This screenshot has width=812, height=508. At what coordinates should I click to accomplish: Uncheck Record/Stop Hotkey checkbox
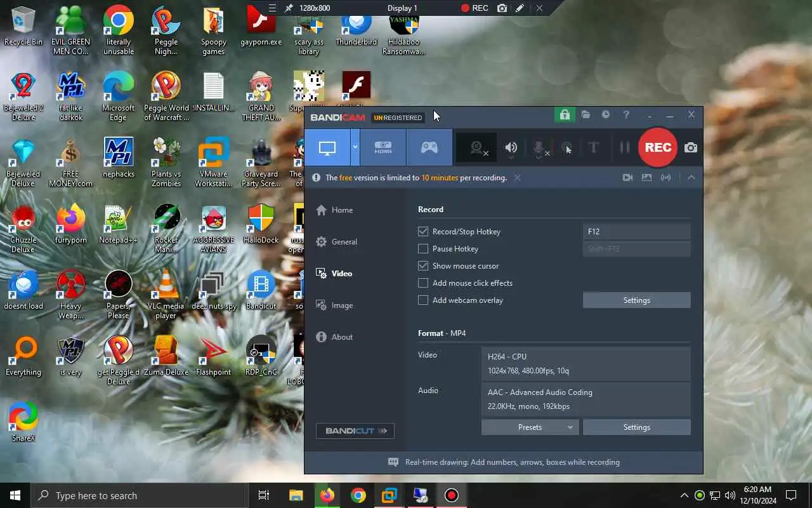point(423,232)
